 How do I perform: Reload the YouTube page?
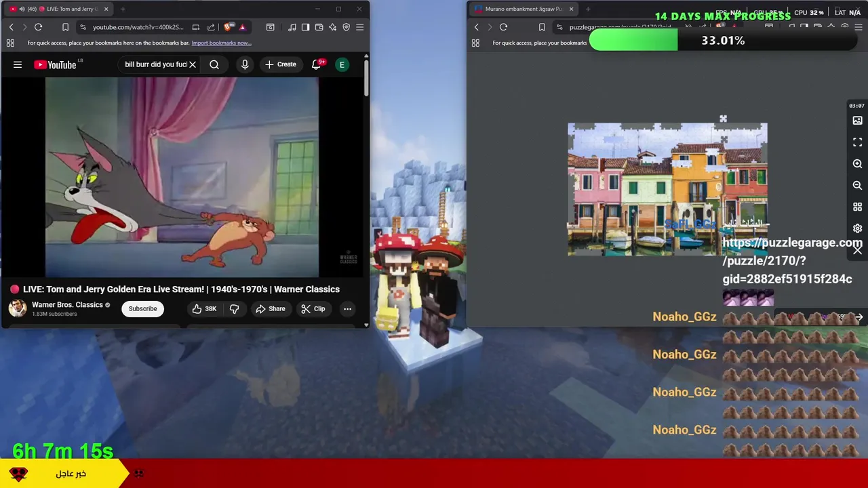pos(39,27)
